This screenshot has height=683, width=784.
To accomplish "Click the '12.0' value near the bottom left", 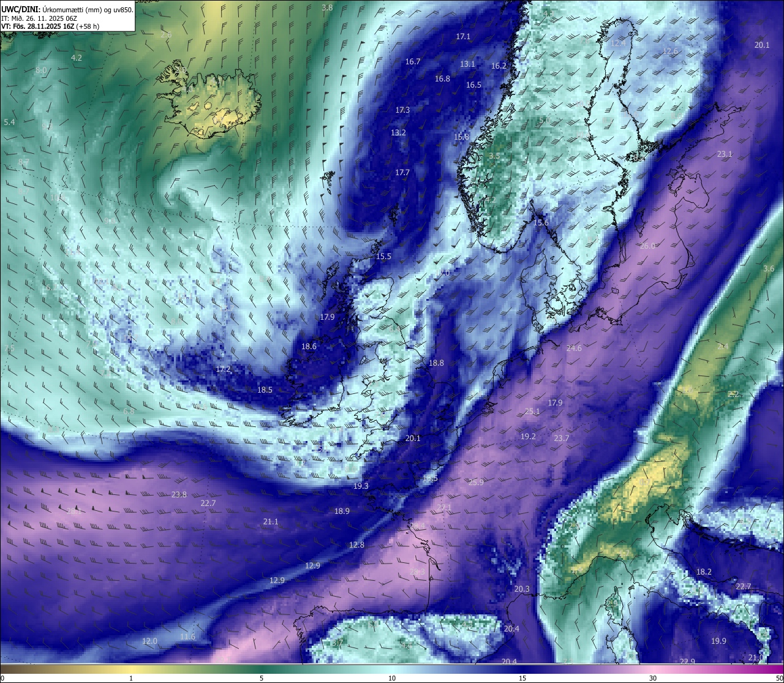I will (x=149, y=641).
